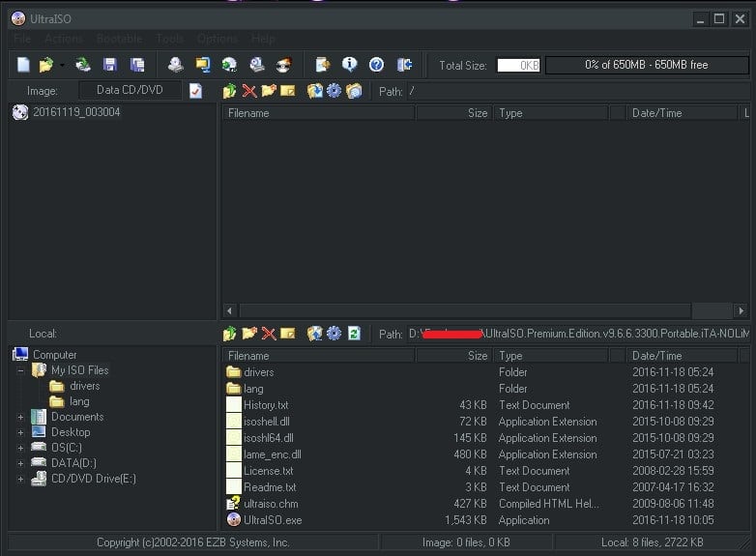Click the Mount to Virtual Drive icon

(x=256, y=64)
